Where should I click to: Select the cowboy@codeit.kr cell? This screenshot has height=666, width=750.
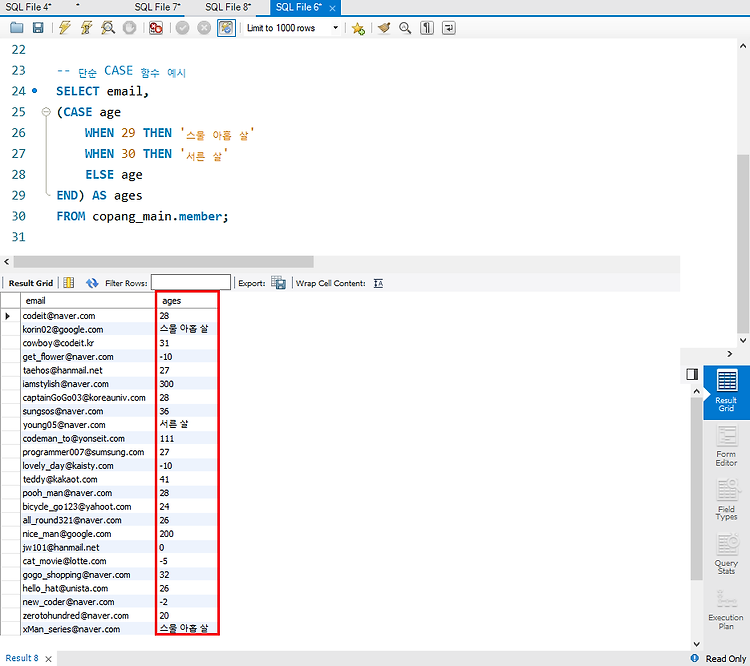pyautogui.click(x=88, y=343)
